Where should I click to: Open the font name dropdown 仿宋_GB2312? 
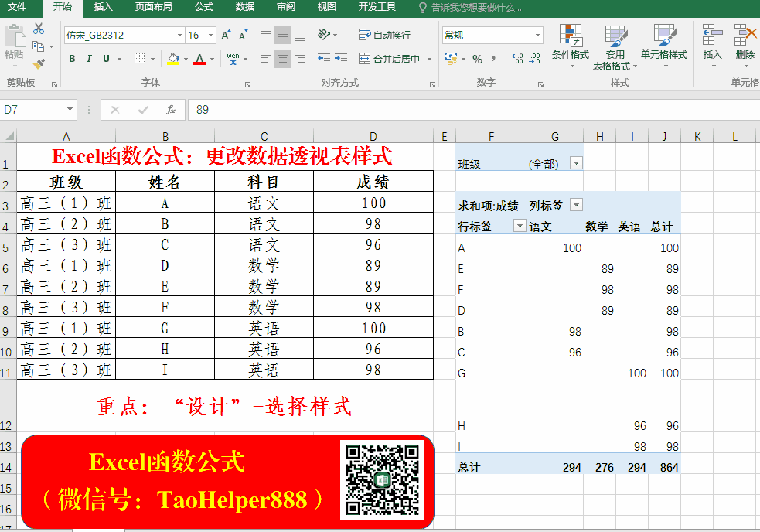[x=179, y=36]
